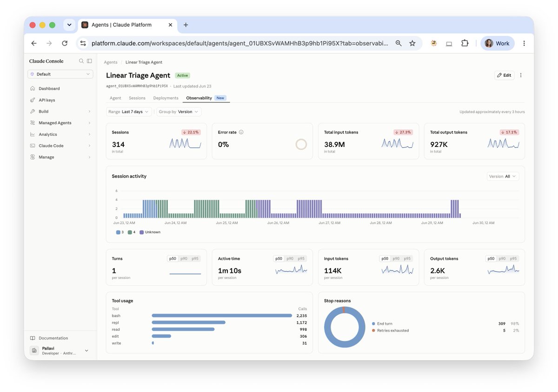558x392 pixels.
Task: Click the search icon in Claude Console sidebar
Action: [x=81, y=61]
